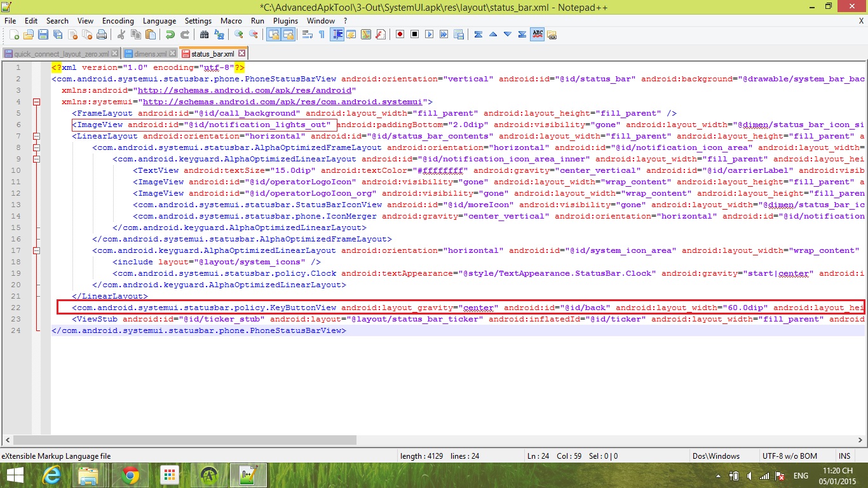Click the ENG language indicator in tray

[801, 475]
